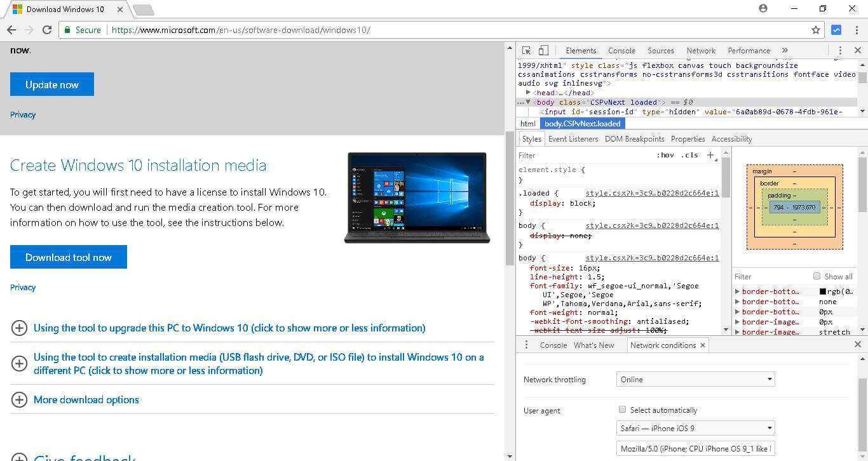Open the drawer's Console tab

coord(553,345)
